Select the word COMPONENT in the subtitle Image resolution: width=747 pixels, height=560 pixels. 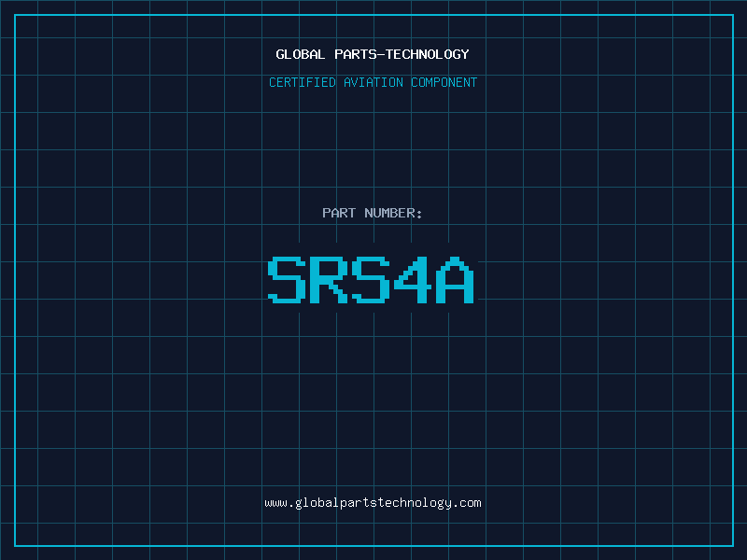(444, 82)
